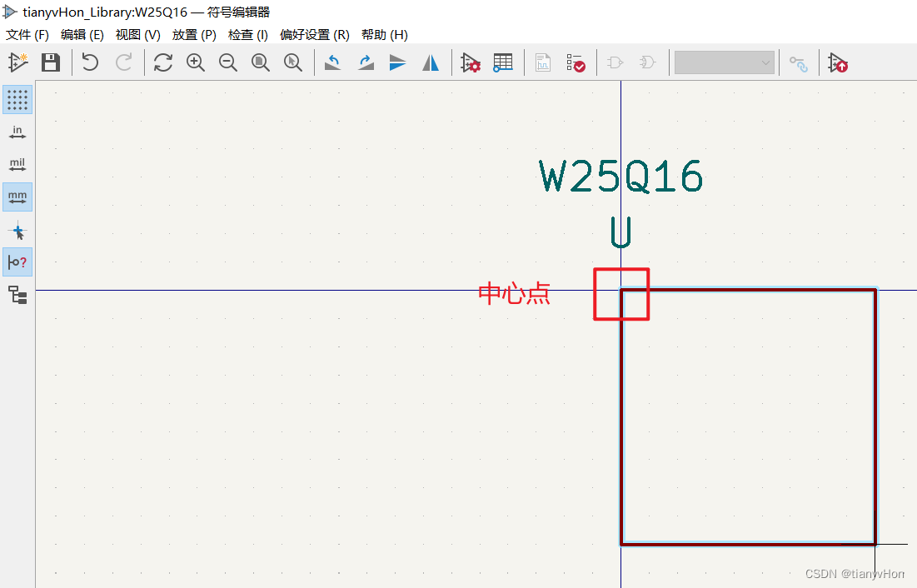Switch units to millimeters

pyautogui.click(x=17, y=197)
